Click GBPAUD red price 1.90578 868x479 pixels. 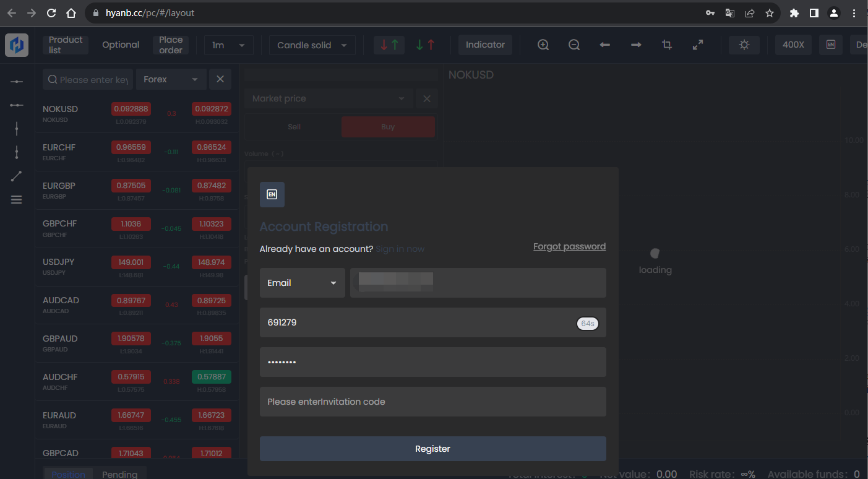(131, 339)
